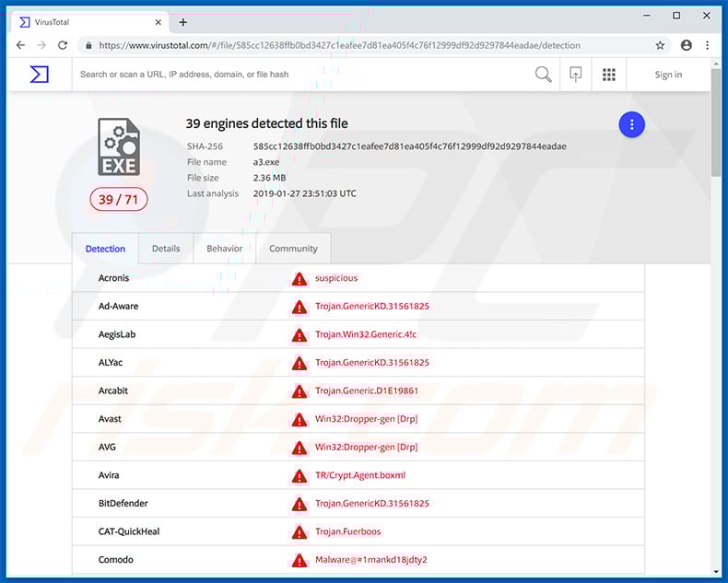
Task: Select the VirusTotal browser tab
Action: [90, 22]
